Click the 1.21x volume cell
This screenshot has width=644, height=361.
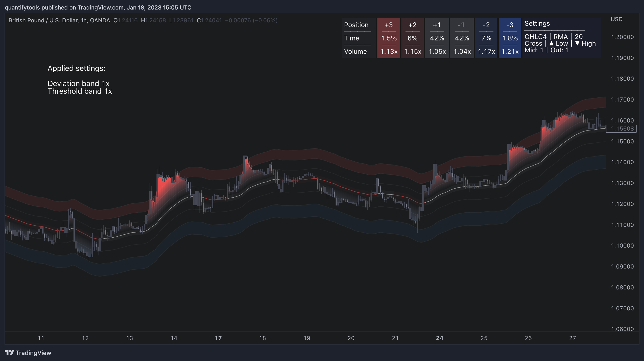[x=510, y=52]
